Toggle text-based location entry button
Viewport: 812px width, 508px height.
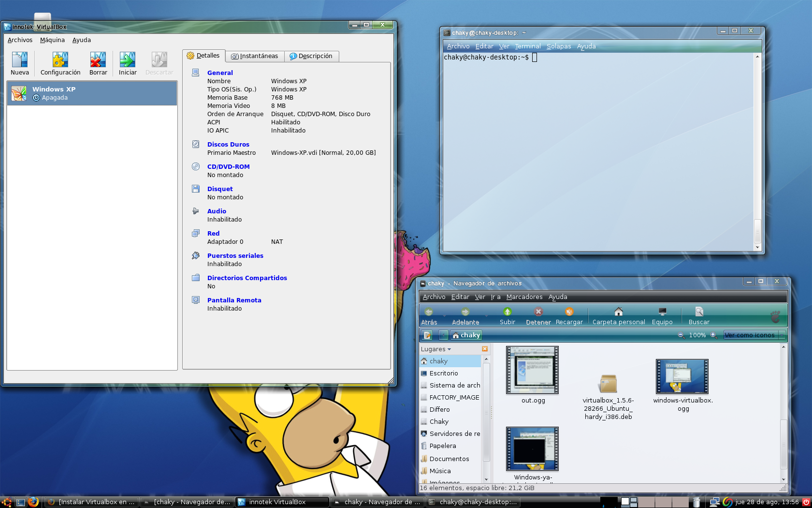pyautogui.click(x=427, y=335)
